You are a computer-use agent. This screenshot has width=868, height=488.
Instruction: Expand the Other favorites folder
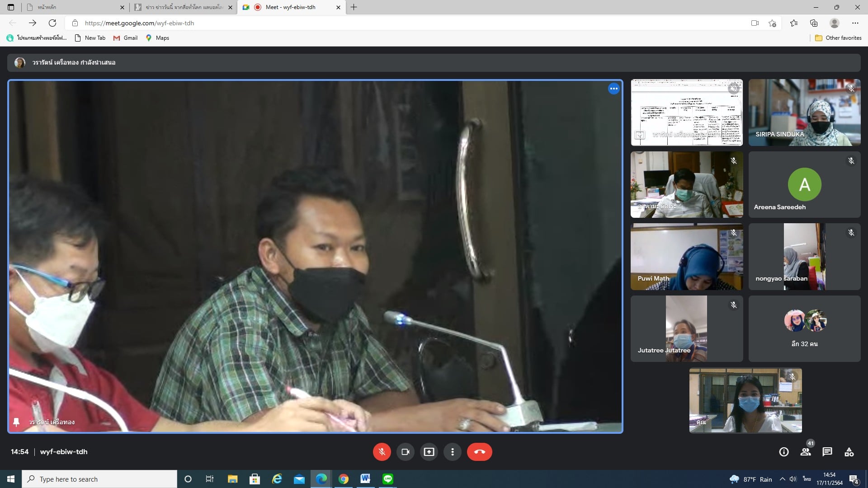click(838, 38)
